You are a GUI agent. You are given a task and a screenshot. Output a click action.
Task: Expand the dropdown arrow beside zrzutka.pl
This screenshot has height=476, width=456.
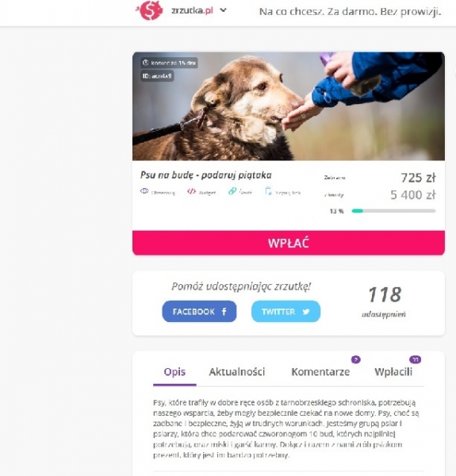pos(224,10)
